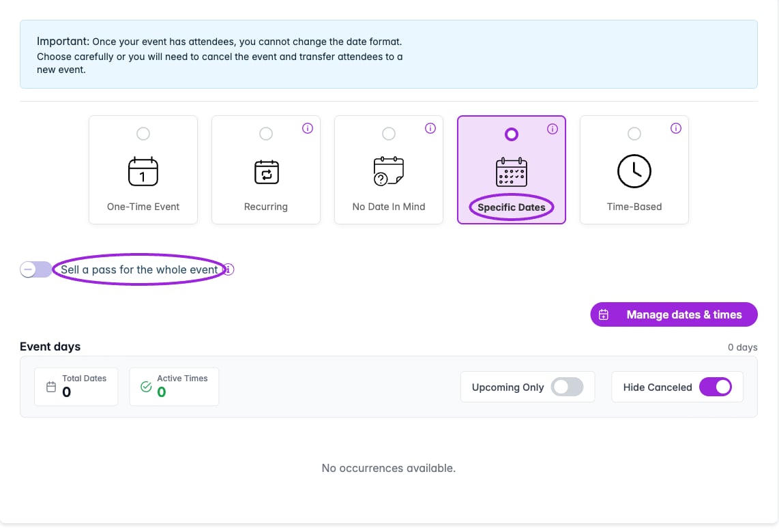Click the Recurring calendar loop icon

click(266, 172)
